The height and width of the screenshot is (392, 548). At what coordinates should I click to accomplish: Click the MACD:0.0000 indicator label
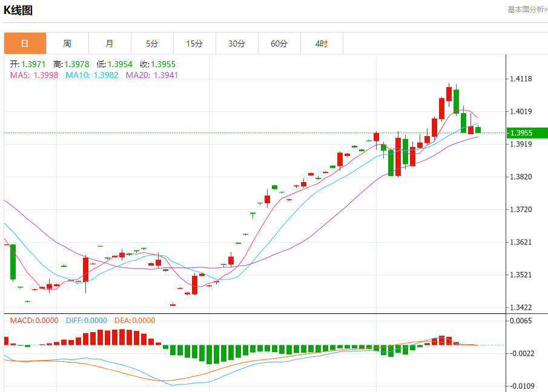coord(35,321)
